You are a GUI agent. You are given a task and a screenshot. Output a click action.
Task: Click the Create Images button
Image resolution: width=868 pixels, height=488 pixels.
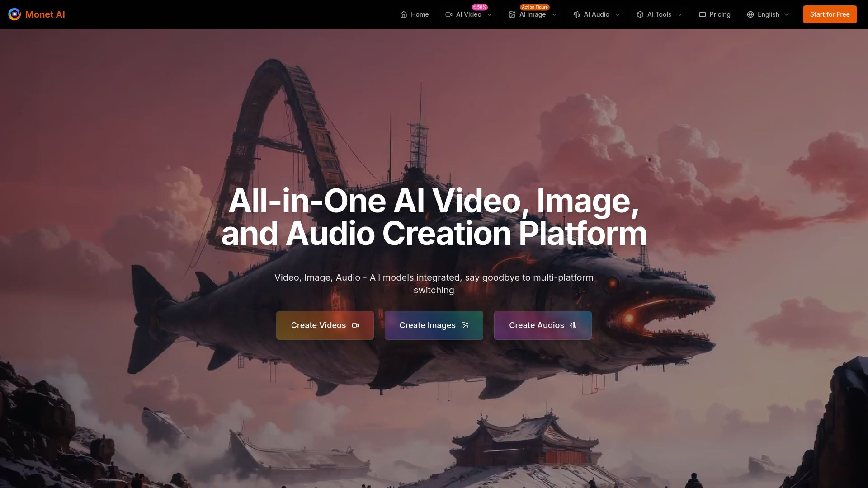pyautogui.click(x=434, y=325)
